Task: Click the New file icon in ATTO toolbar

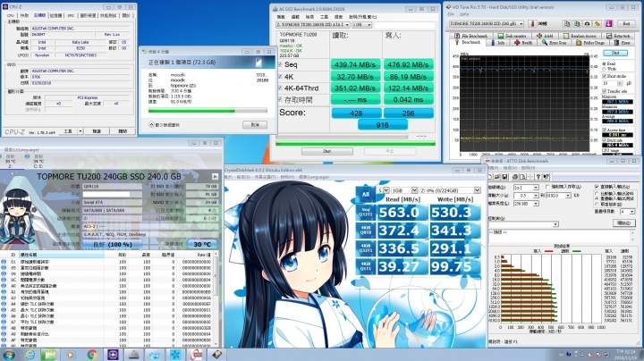Action: point(490,177)
